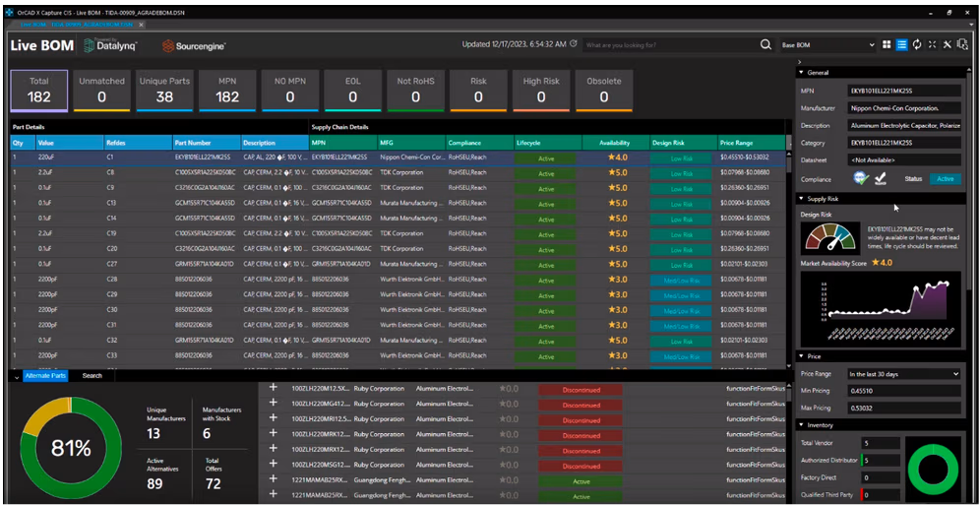This screenshot has height=505, width=980.
Task: Click the Active status badge in General
Action: click(945, 179)
